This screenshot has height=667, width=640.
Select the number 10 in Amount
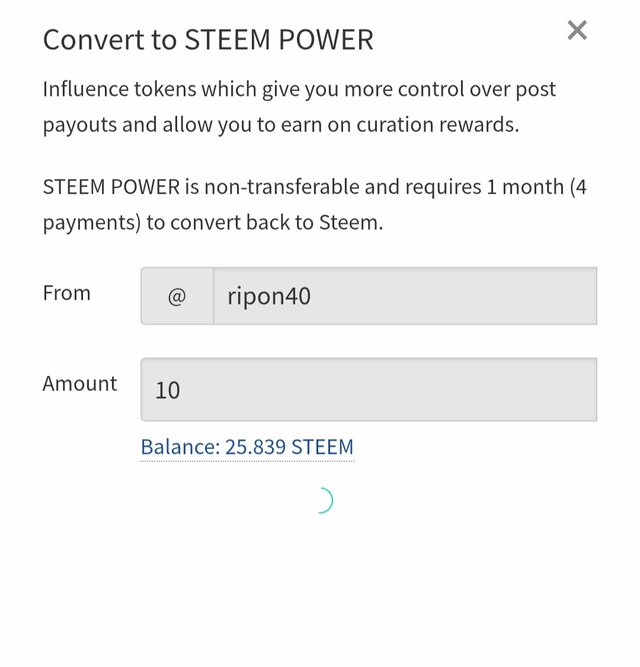click(168, 390)
